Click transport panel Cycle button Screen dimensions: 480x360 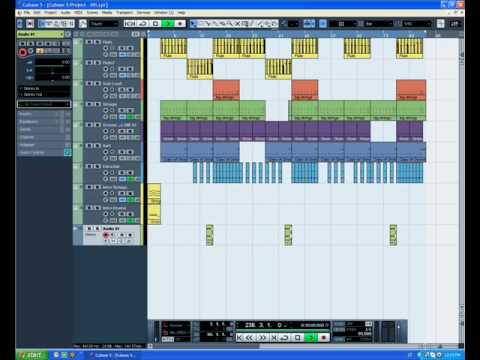click(x=285, y=338)
